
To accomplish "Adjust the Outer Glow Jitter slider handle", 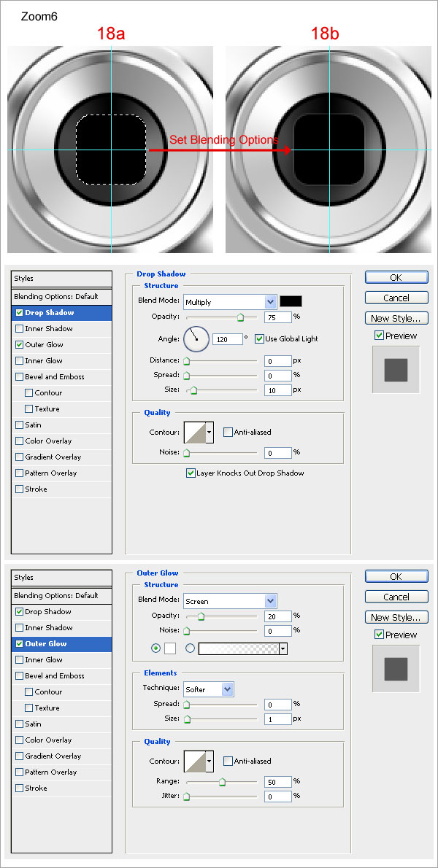I will click(187, 797).
